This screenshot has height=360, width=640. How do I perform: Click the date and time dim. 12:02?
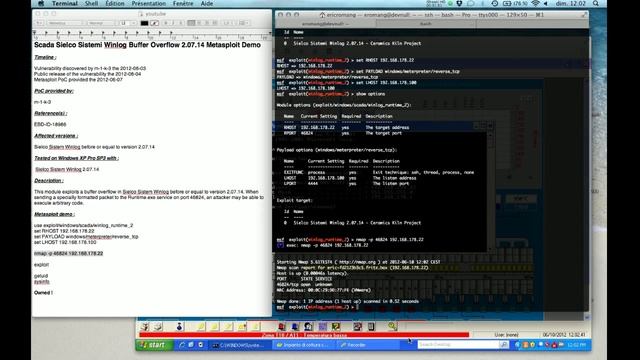coord(571,3)
